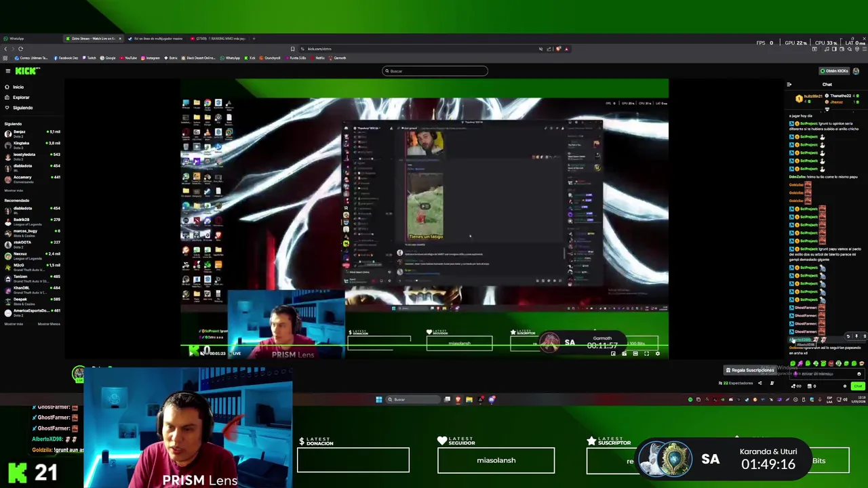This screenshot has height=488, width=868.
Task: Open the ztokDOTA recommended channel
Action: pyautogui.click(x=33, y=243)
